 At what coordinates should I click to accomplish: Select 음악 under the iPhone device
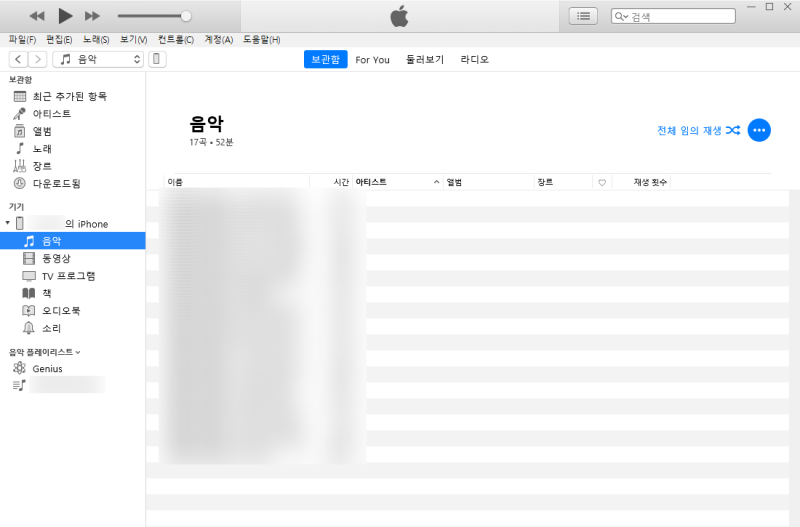pyautogui.click(x=72, y=241)
